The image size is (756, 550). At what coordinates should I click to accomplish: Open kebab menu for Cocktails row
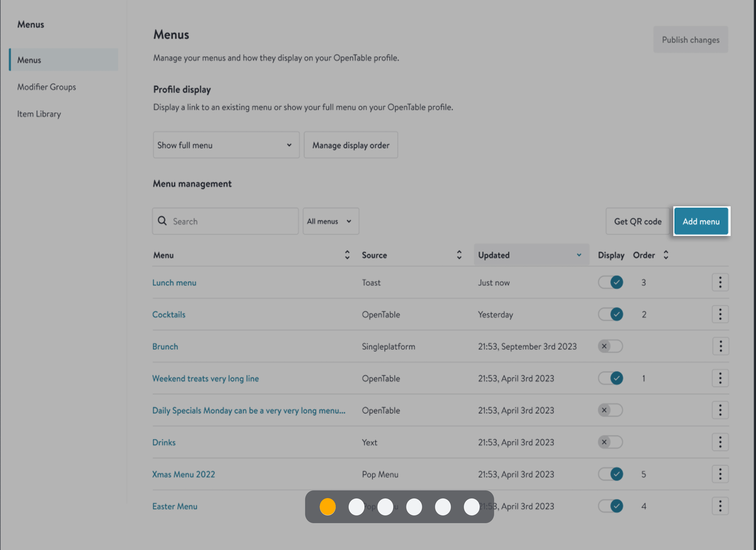click(720, 314)
